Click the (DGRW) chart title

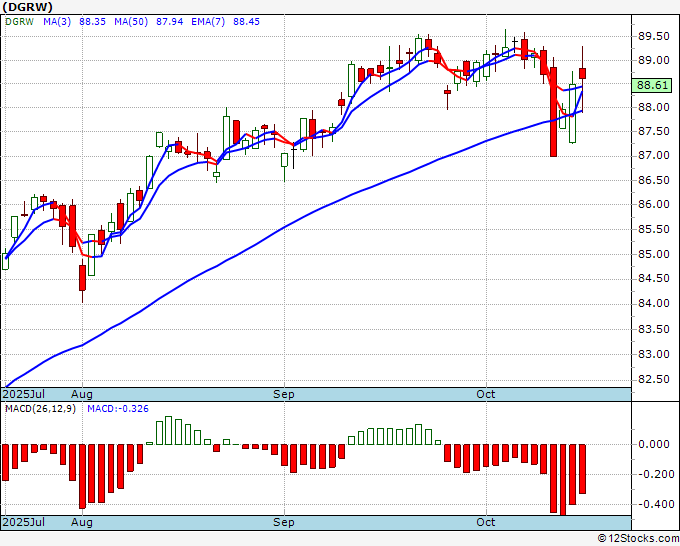coord(27,7)
